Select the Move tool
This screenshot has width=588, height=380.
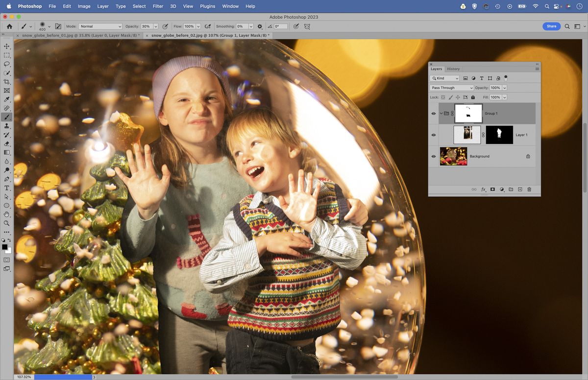pyautogui.click(x=7, y=47)
